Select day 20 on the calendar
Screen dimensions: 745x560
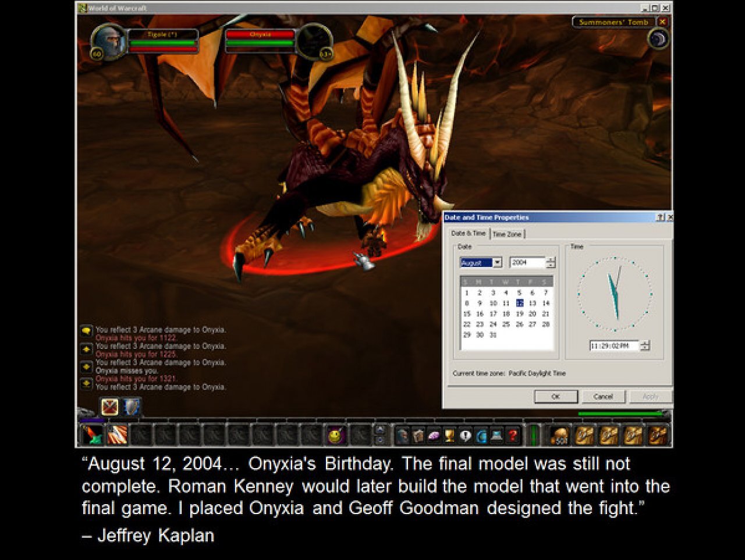coord(532,314)
